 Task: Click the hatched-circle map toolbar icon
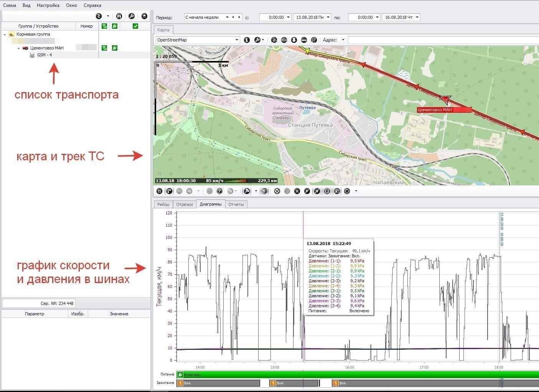pyautogui.click(x=274, y=40)
